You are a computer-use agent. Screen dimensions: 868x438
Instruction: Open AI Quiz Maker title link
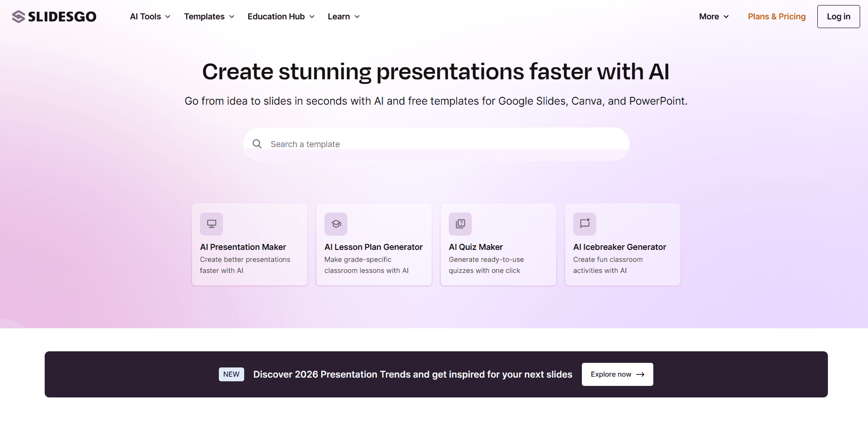(475, 247)
